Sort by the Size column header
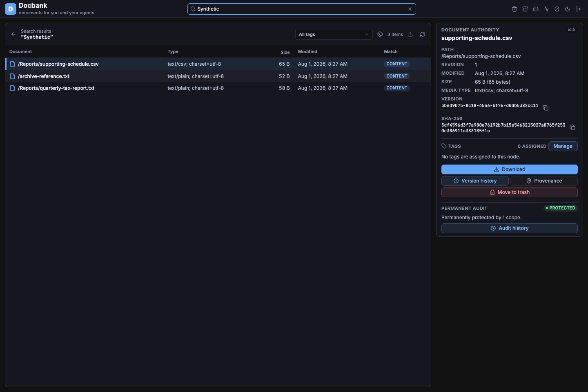588x392 pixels. [285, 52]
